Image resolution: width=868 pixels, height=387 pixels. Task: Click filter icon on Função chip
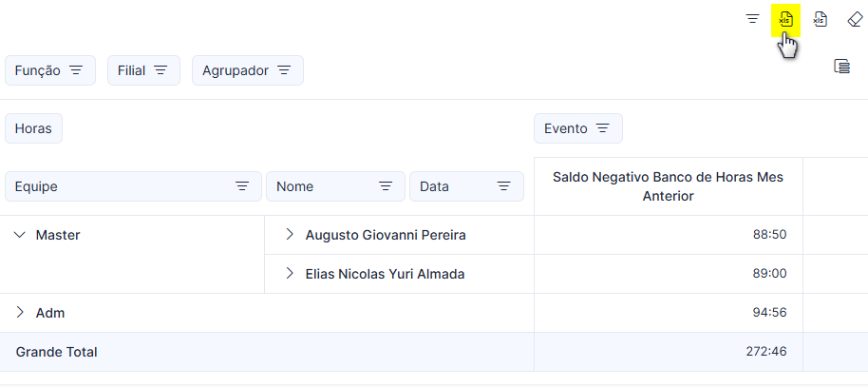coord(76,70)
